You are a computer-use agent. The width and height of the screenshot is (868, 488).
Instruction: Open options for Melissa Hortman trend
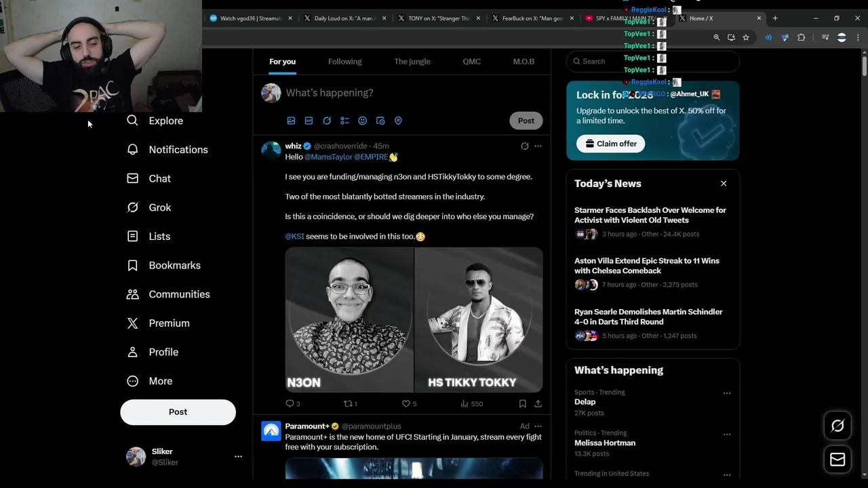pos(727,434)
